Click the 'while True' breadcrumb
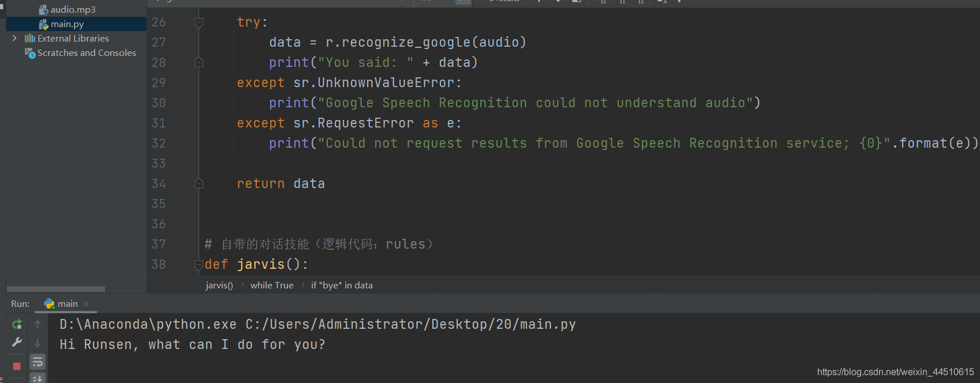This screenshot has width=980, height=383. [x=272, y=286]
